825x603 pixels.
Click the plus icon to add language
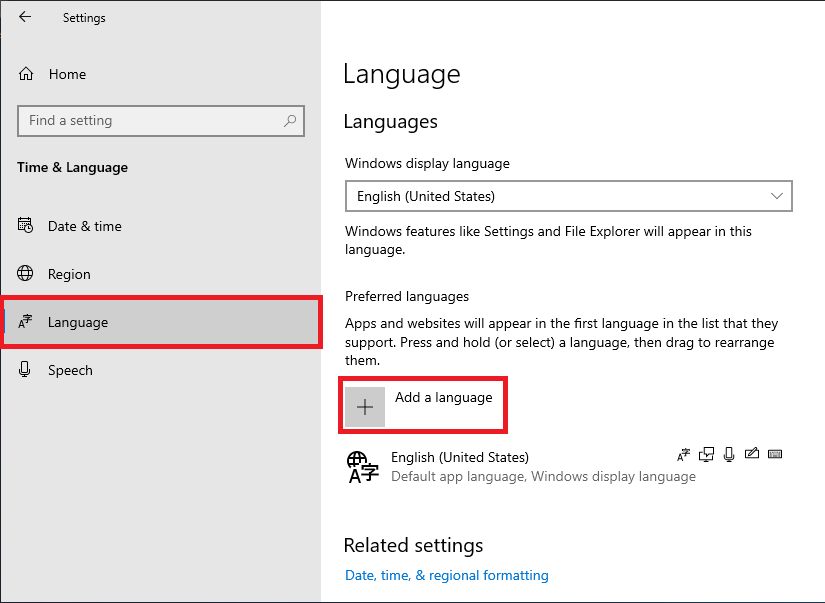coord(365,407)
